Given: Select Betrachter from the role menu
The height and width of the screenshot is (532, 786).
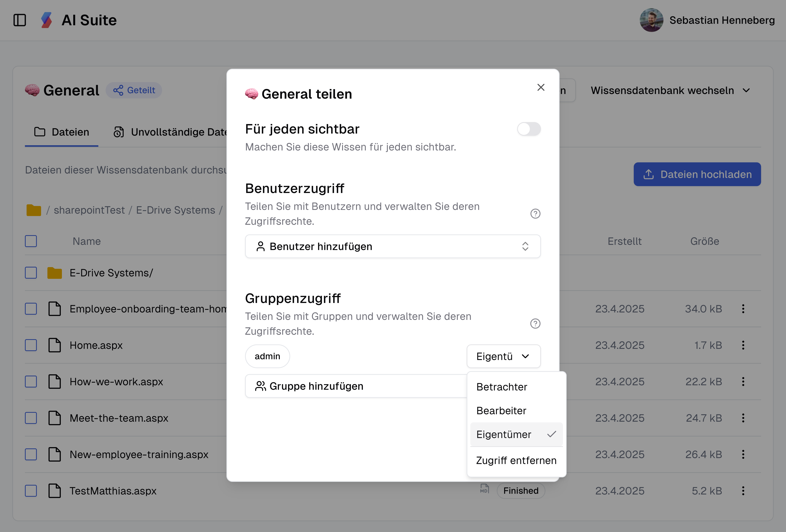Looking at the screenshot, I should 502,387.
